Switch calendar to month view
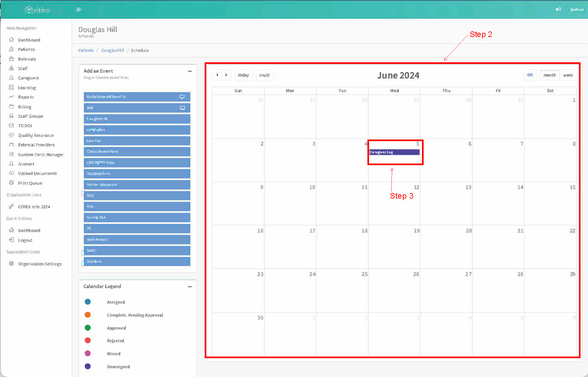 coord(549,75)
